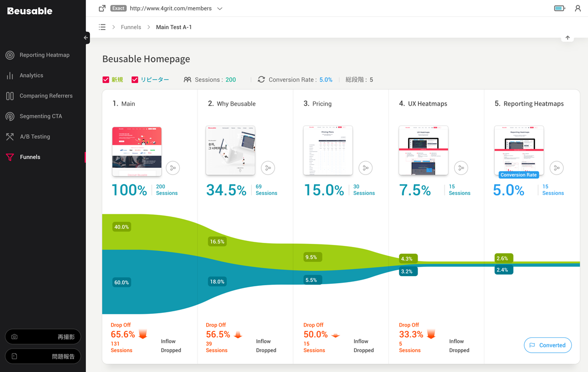Click Inflow under Why Beusable step
The width and height of the screenshot is (588, 372).
[263, 341]
